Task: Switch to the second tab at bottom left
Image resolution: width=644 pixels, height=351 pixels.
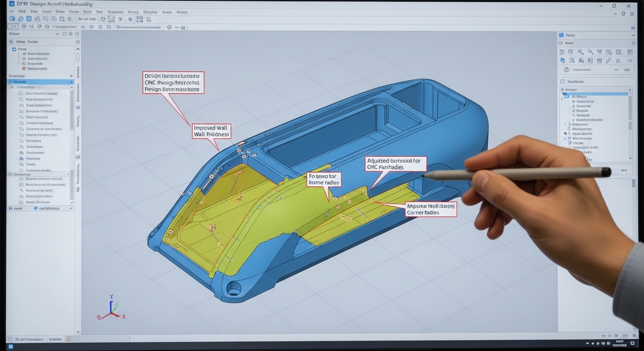Action: [55, 339]
